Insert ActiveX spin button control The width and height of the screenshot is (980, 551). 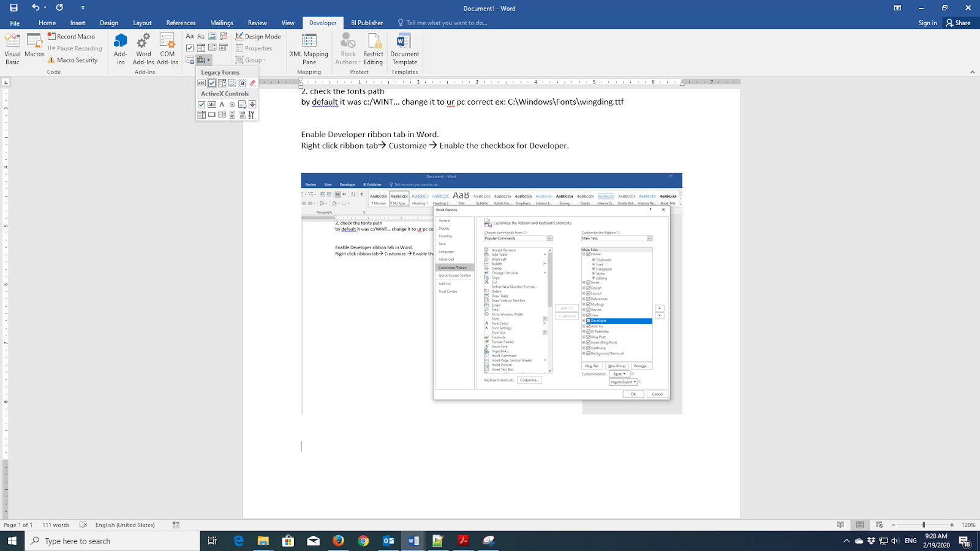252,104
